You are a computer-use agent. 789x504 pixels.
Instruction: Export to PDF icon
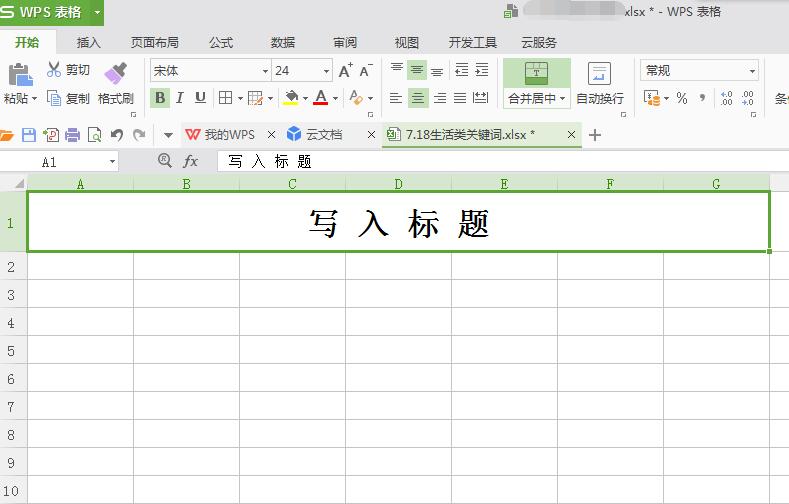51,135
